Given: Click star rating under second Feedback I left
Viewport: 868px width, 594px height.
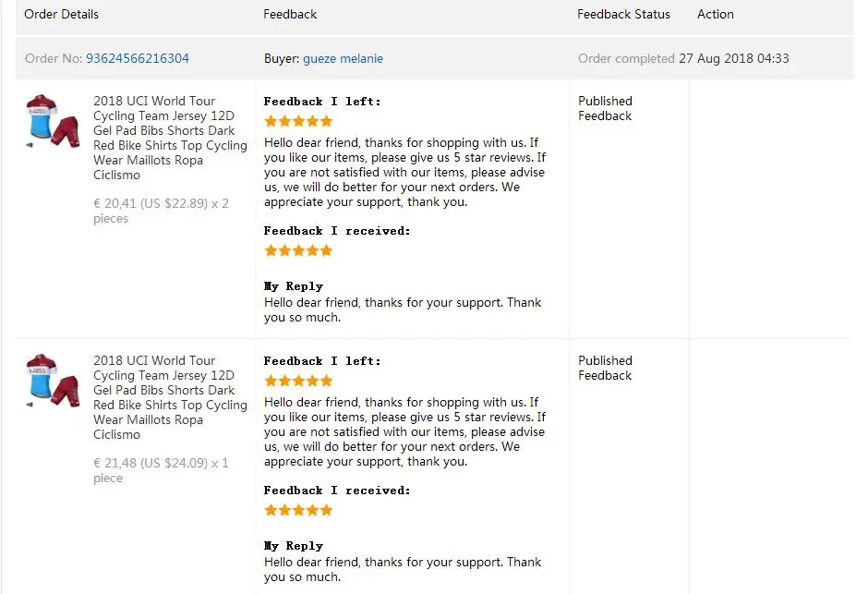Looking at the screenshot, I should 298,381.
